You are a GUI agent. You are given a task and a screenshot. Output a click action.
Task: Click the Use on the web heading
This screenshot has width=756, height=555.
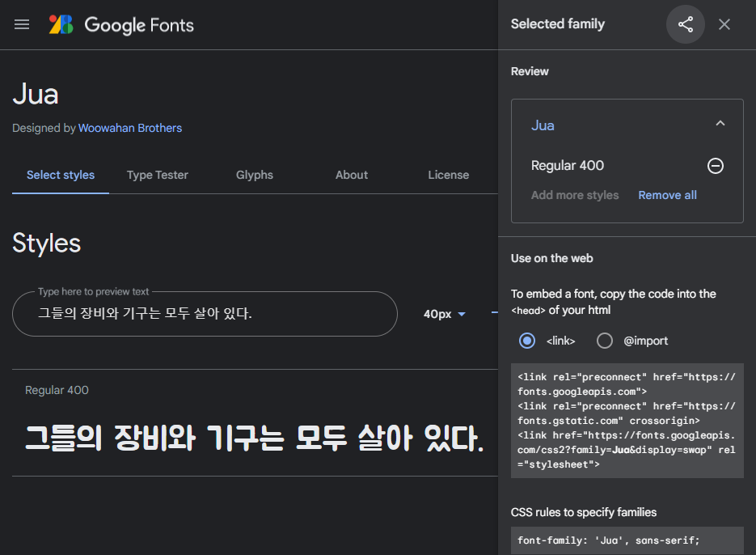551,258
